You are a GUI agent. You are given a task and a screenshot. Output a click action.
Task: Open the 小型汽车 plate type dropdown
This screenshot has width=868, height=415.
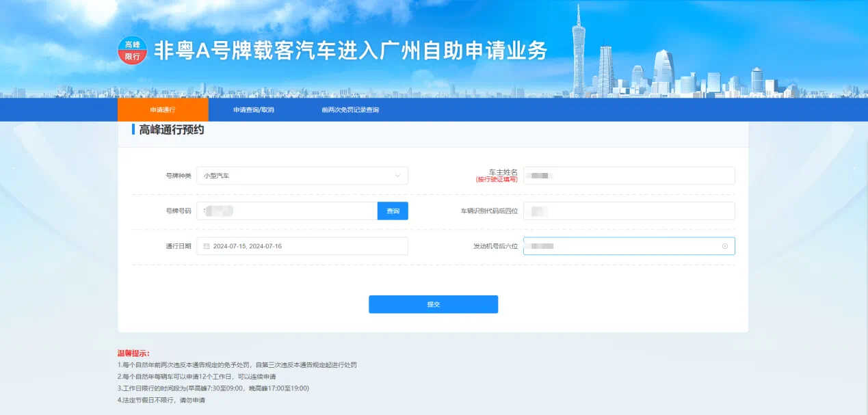[x=302, y=176]
